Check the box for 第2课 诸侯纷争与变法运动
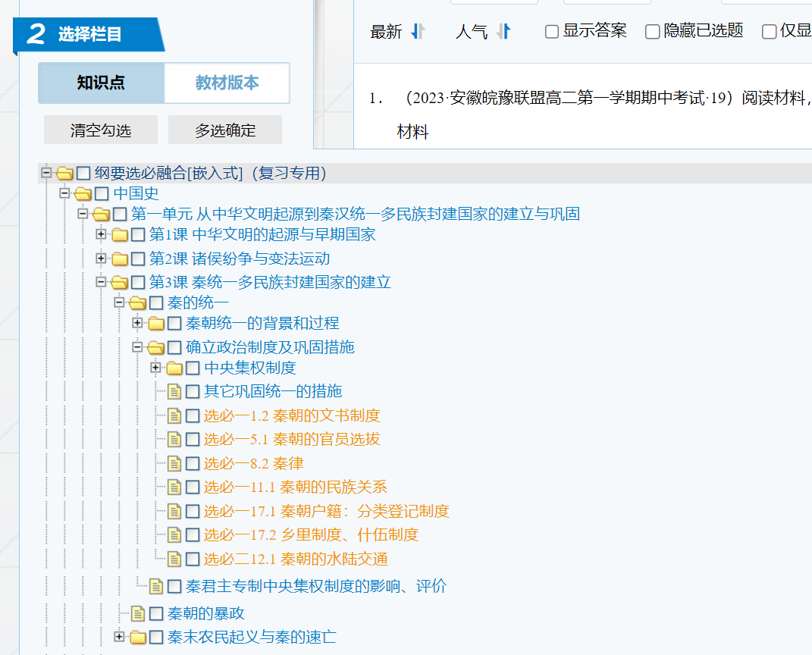Viewport: 812px width, 655px height. (x=138, y=259)
